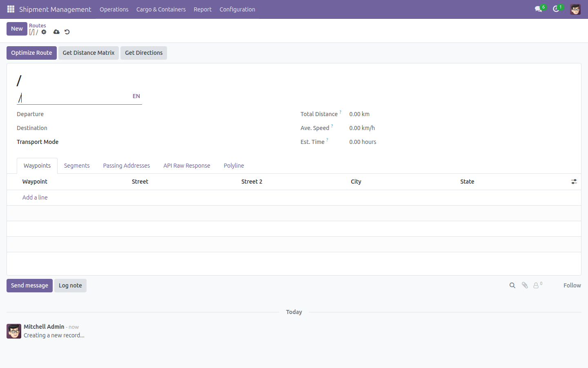Add a line to the waypoints table
The image size is (588, 368).
click(x=35, y=197)
